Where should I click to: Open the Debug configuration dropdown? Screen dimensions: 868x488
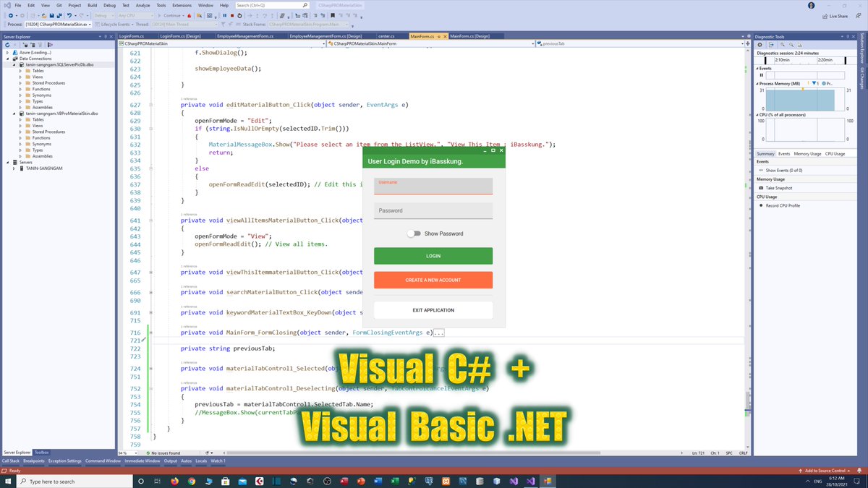click(103, 15)
